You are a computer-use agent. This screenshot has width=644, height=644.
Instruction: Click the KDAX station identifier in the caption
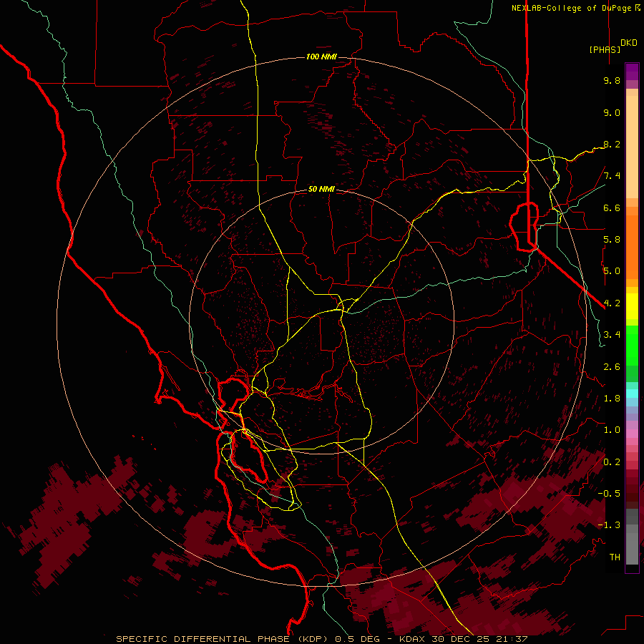pos(413,639)
